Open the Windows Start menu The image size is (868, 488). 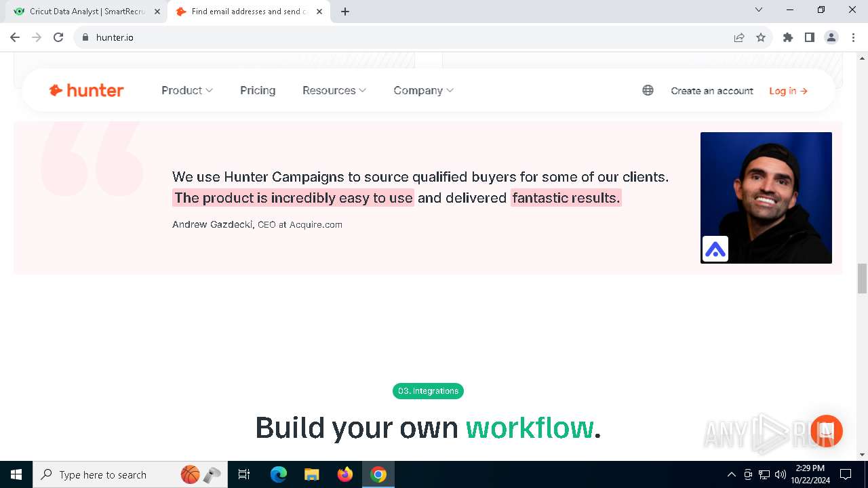coord(16,474)
